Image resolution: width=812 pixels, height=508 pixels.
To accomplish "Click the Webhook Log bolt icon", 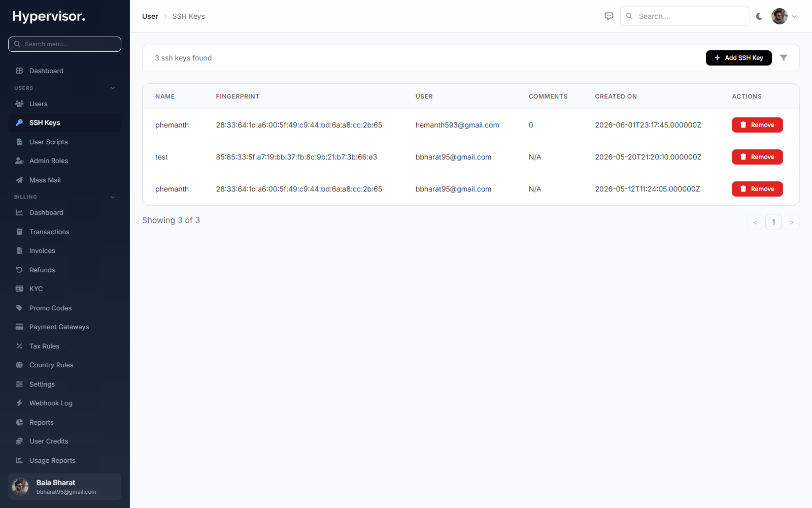I will click(x=19, y=403).
